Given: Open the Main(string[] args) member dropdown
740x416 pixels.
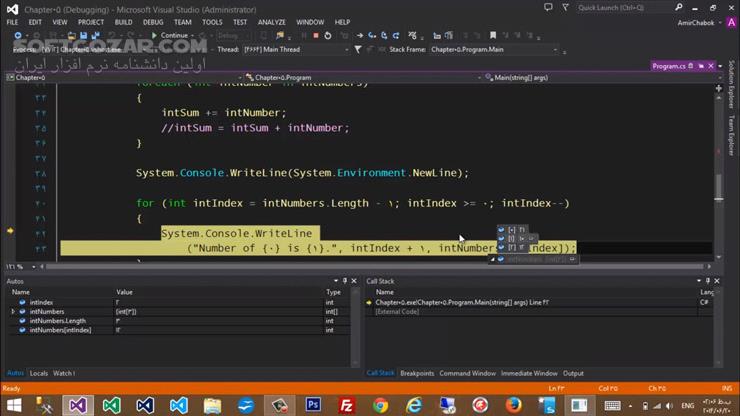Looking at the screenshot, I should pyautogui.click(x=602, y=77).
